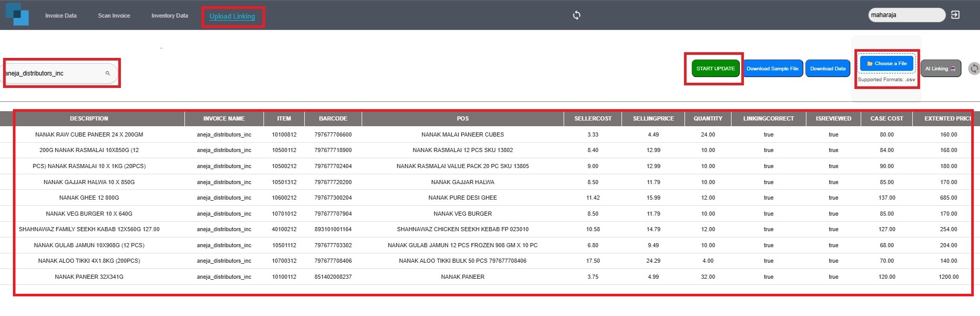980x316 pixels.
Task: Click the blue squares app logo
Action: 17,14
